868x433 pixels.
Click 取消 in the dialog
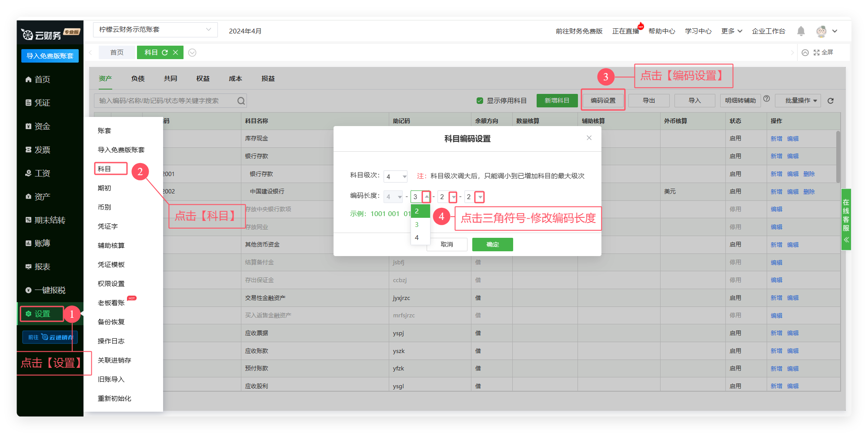point(447,244)
